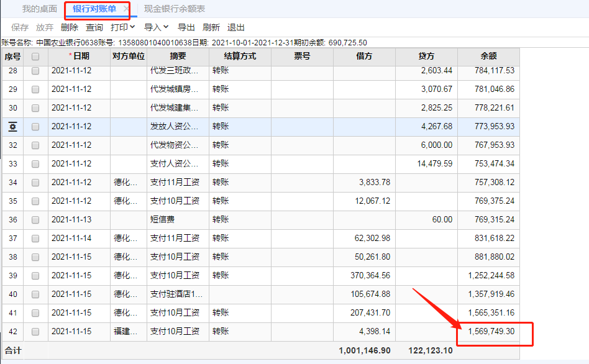
Task: Click credit amount 6,000.00
Action: tap(437, 145)
